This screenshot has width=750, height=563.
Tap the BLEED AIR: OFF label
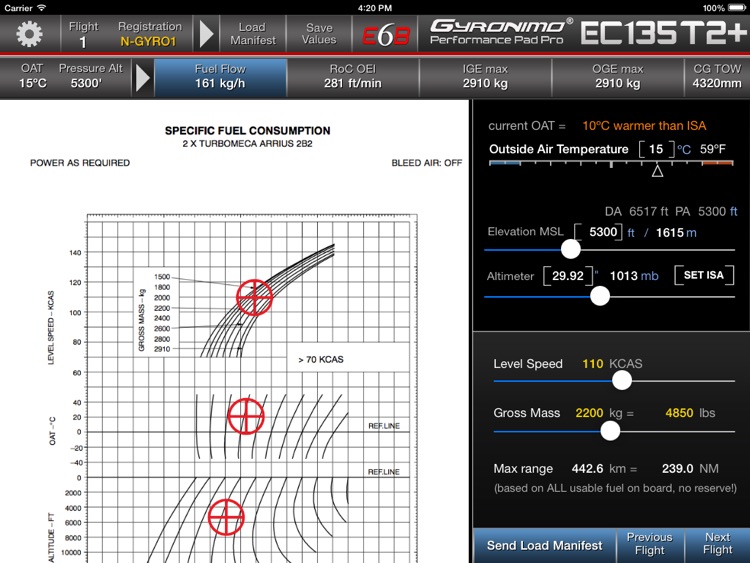coord(427,163)
